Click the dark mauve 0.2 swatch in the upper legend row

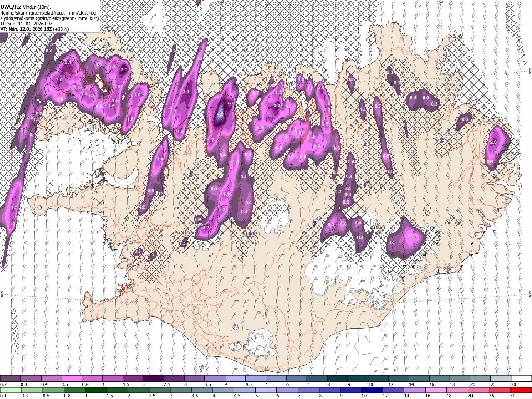[x=10, y=379]
